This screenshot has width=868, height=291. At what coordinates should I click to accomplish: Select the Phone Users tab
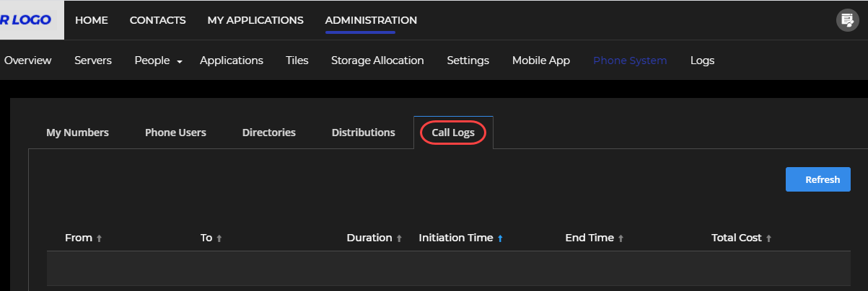175,133
